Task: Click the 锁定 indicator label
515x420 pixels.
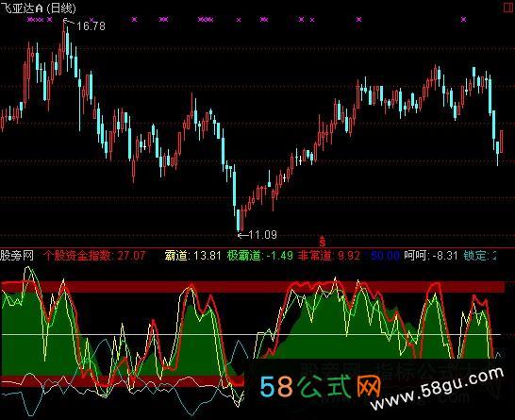Action: point(480,256)
